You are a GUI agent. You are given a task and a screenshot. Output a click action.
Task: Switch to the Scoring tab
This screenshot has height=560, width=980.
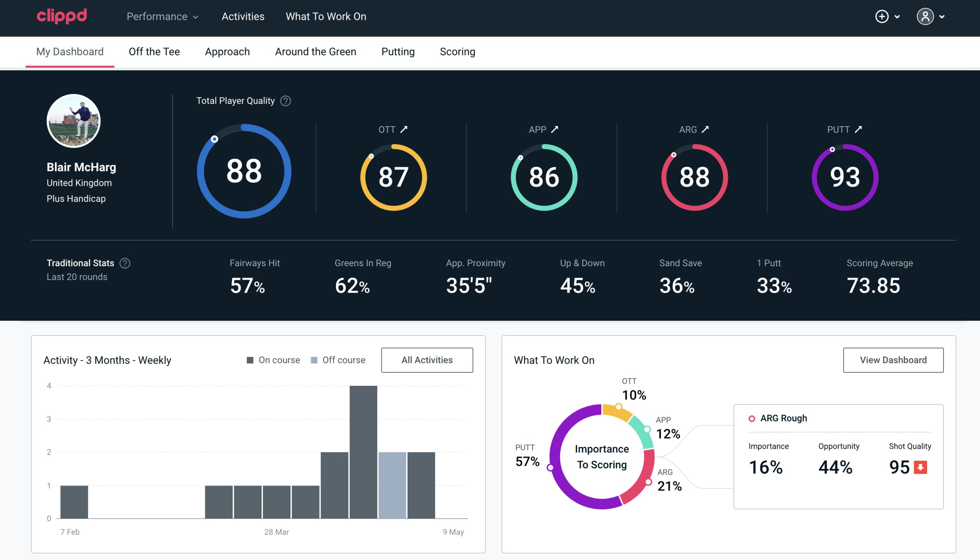click(x=458, y=51)
